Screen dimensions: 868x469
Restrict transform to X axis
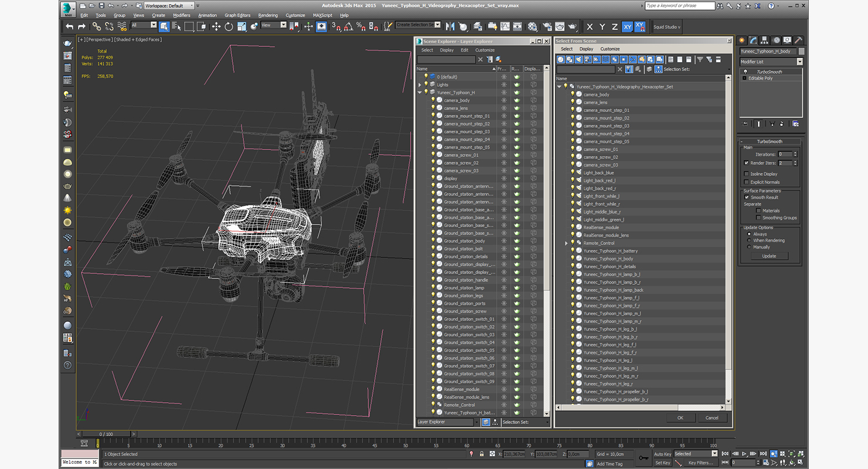[x=589, y=27]
